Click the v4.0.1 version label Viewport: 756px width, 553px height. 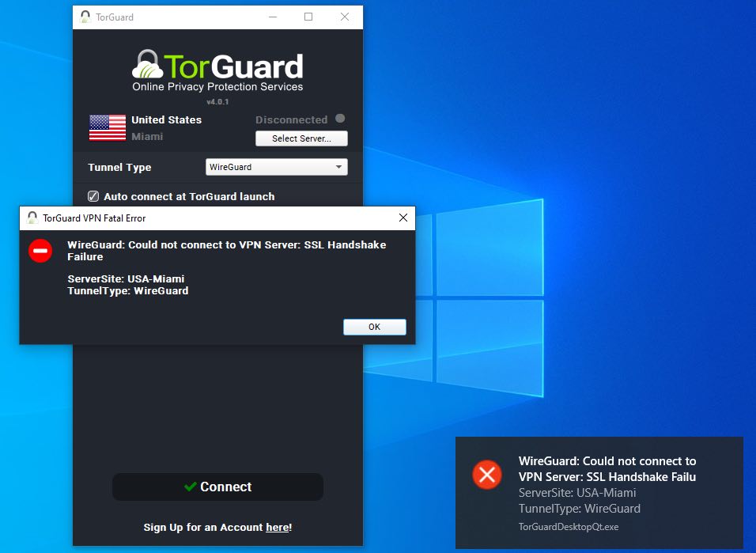[217, 102]
